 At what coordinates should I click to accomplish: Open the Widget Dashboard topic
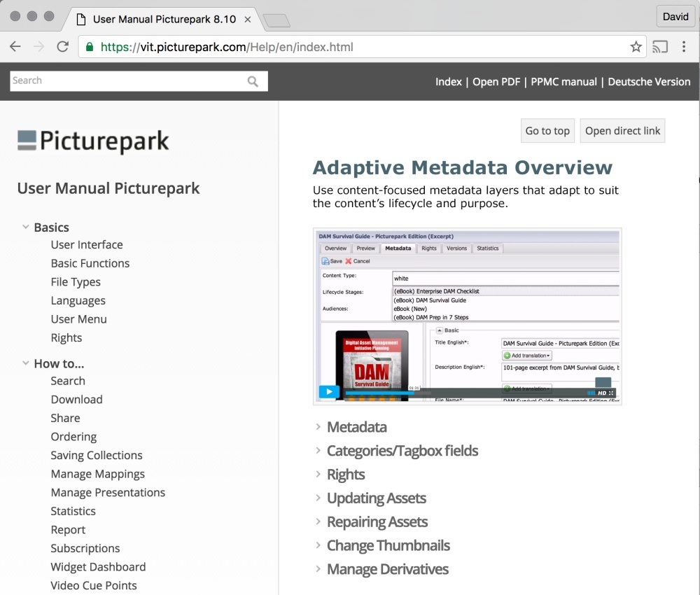tap(98, 567)
